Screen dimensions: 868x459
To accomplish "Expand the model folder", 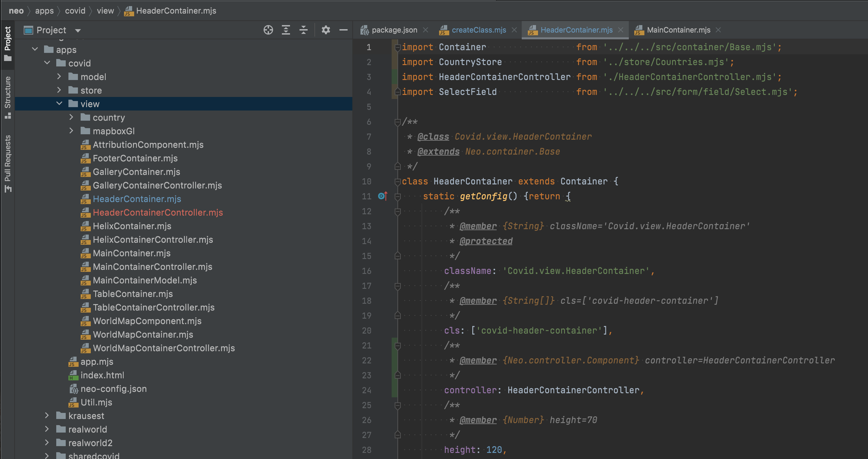I will click(x=59, y=77).
